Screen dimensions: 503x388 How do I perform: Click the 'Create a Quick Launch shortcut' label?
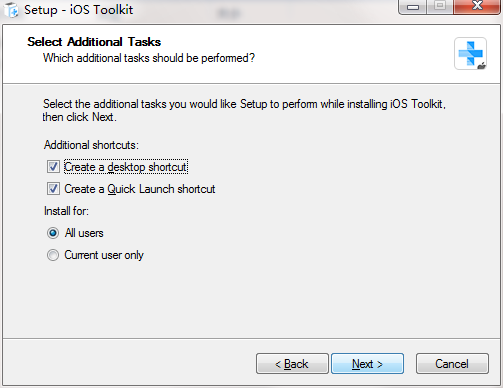140,189
